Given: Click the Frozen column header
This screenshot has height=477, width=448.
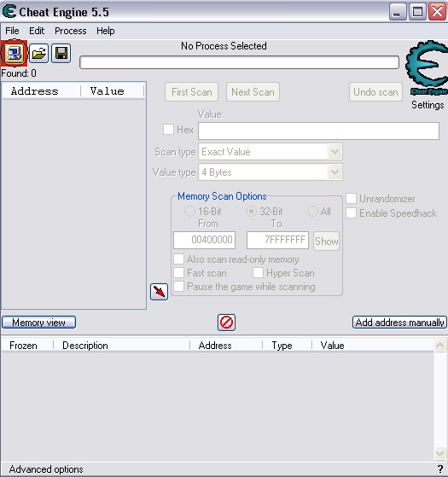Looking at the screenshot, I should tap(27, 346).
